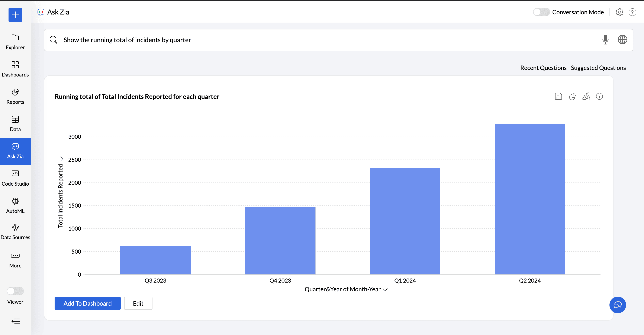Toggle the Viewer mode switch
The height and width of the screenshot is (335, 644).
tap(15, 291)
